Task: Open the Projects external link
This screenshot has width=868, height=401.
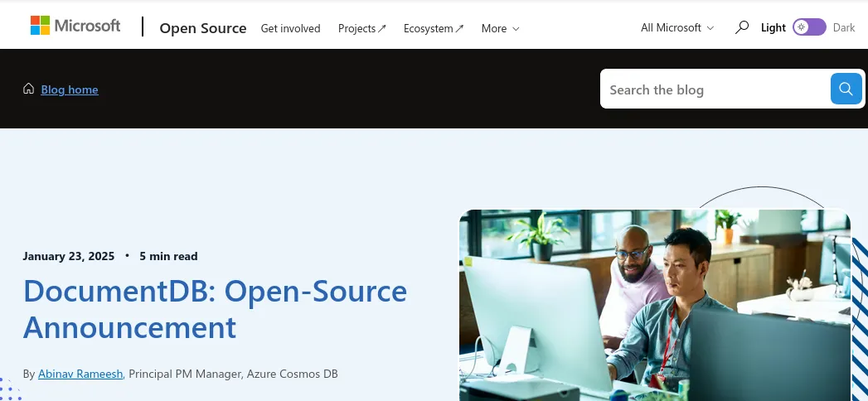Action: click(362, 28)
